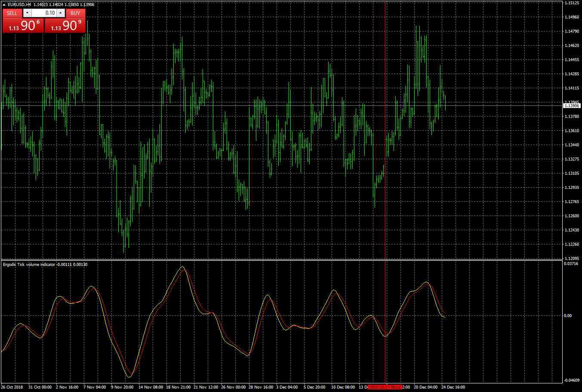The height and width of the screenshot is (392, 582).
Task: Click the 1.13440 price scale label
Action: (x=572, y=145)
